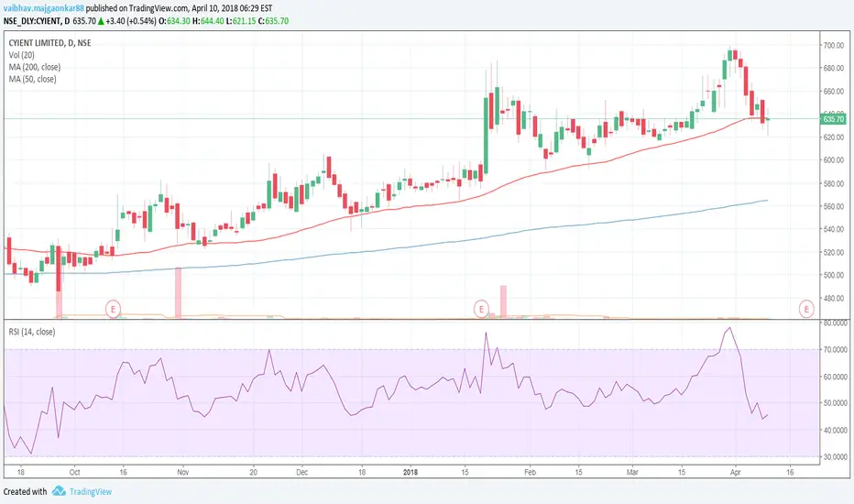This screenshot has height=504, width=854.
Task: Select the CYIENT LIMITED, D, NSE legend
Action: tap(49, 43)
